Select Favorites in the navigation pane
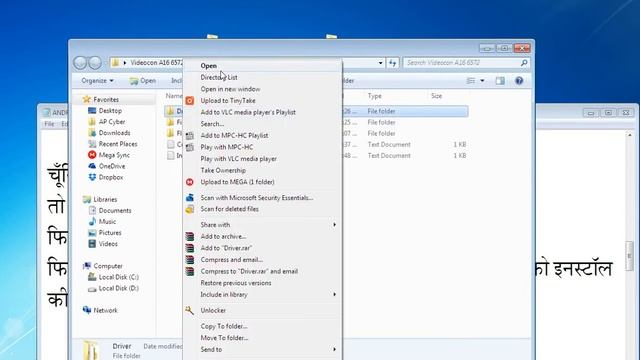Screen dimensions: 640x360 (x=106, y=100)
